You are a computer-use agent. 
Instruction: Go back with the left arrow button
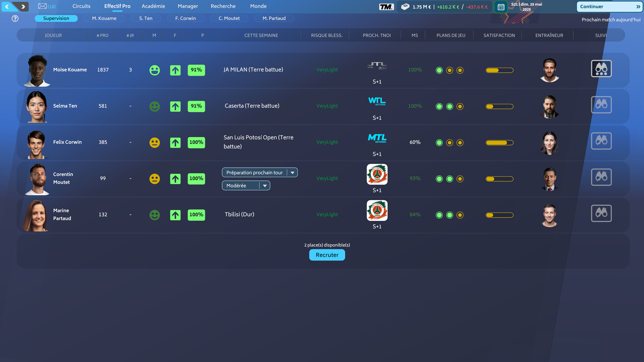click(x=7, y=6)
